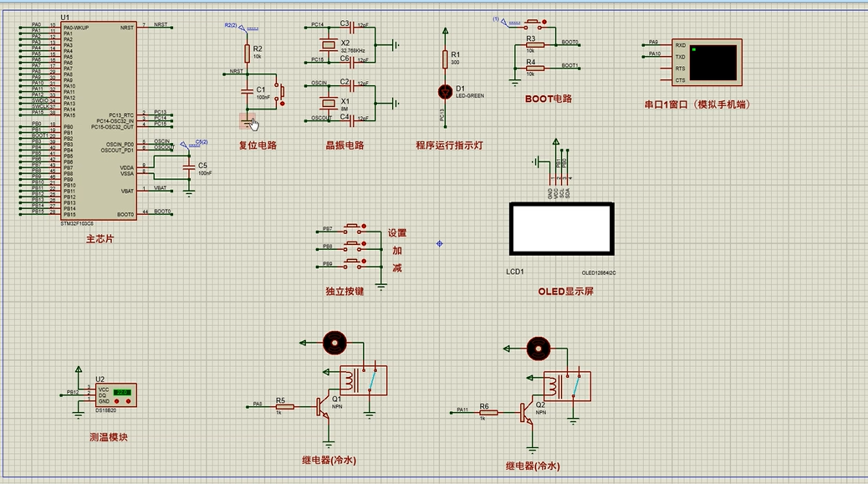The image size is (868, 484).
Task: Click the 继电器(冷水) label under Q1
Action: 329,461
